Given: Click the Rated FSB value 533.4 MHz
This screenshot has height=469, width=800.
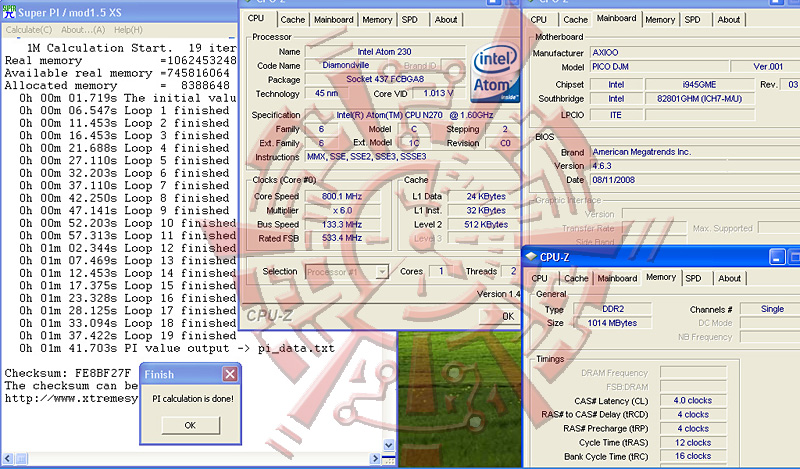Looking at the screenshot, I should click(x=341, y=238).
